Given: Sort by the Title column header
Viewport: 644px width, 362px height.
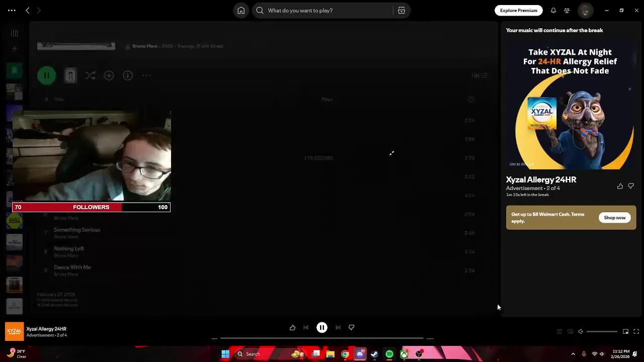Looking at the screenshot, I should (x=59, y=100).
